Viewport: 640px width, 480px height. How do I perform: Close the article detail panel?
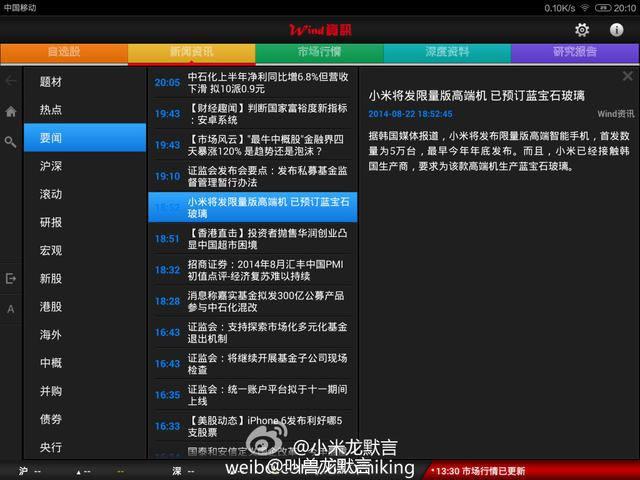point(627,76)
